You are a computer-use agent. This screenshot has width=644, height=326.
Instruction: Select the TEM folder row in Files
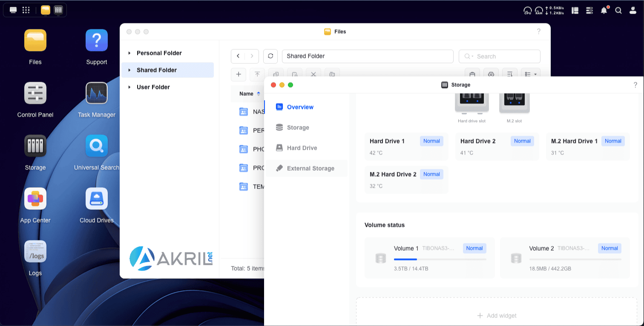tap(251, 187)
